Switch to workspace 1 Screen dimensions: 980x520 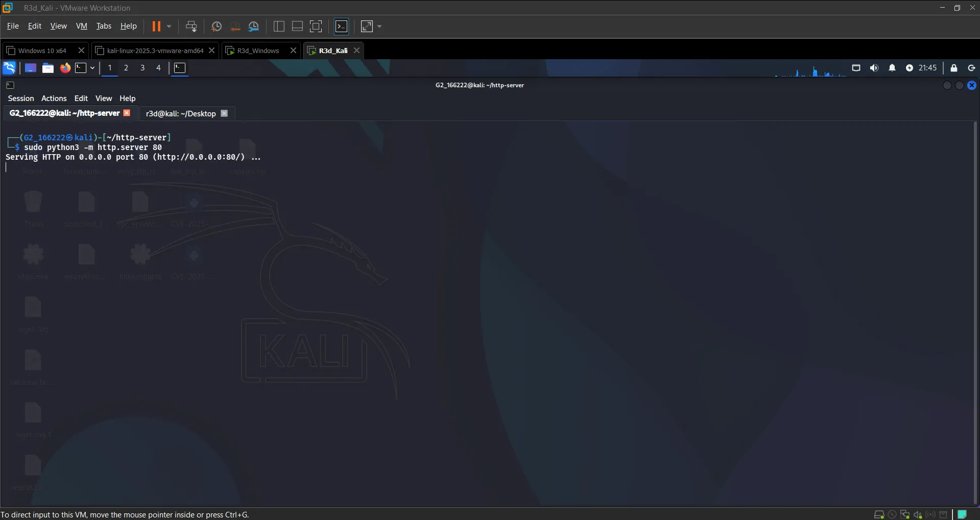pos(110,68)
